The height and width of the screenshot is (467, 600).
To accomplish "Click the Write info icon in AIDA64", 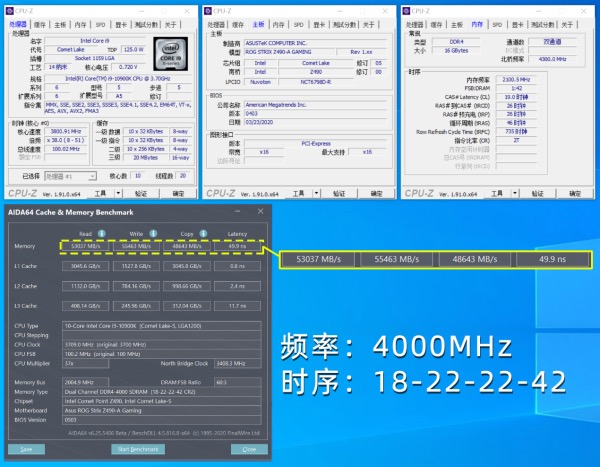I will click(x=153, y=233).
